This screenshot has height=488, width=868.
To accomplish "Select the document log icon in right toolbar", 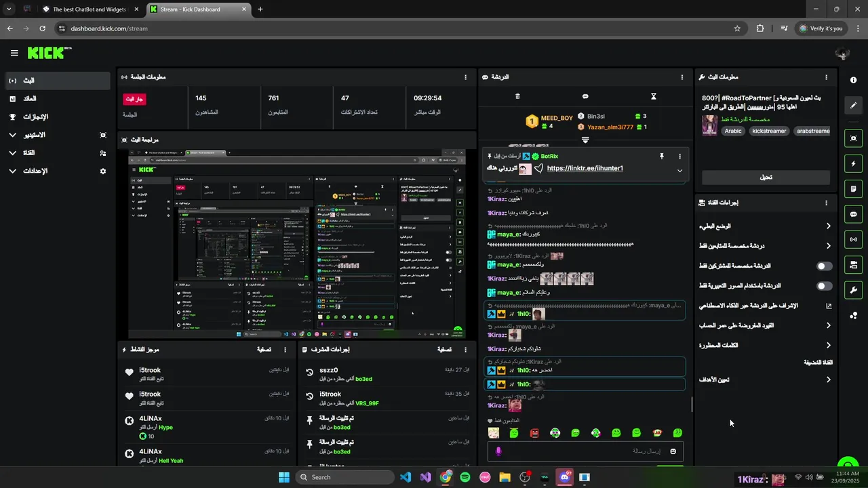I will click(x=853, y=188).
